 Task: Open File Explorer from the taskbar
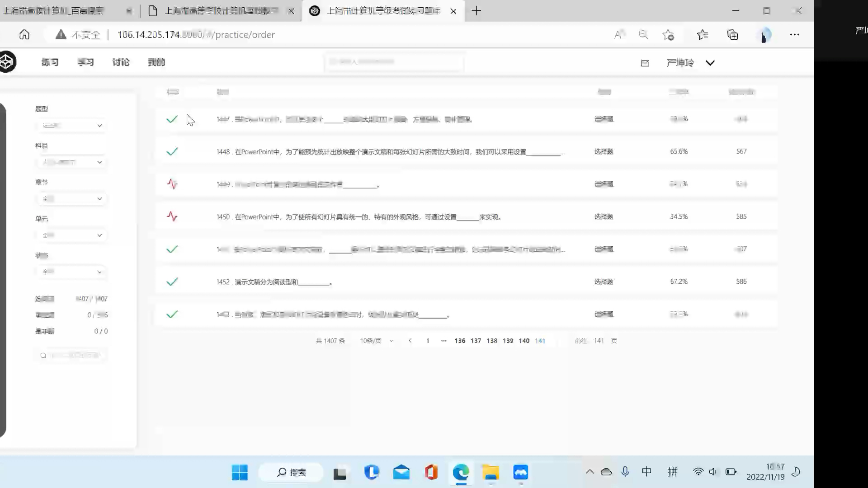coord(491,472)
